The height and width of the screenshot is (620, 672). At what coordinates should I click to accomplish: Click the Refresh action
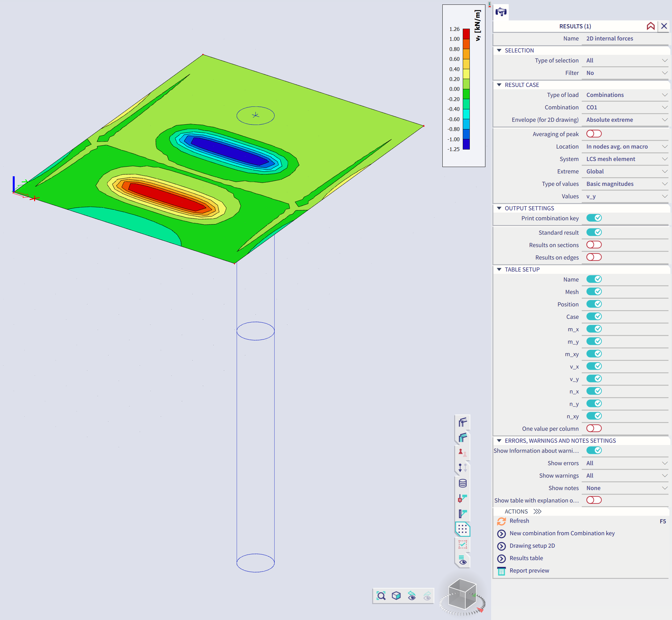[519, 521]
